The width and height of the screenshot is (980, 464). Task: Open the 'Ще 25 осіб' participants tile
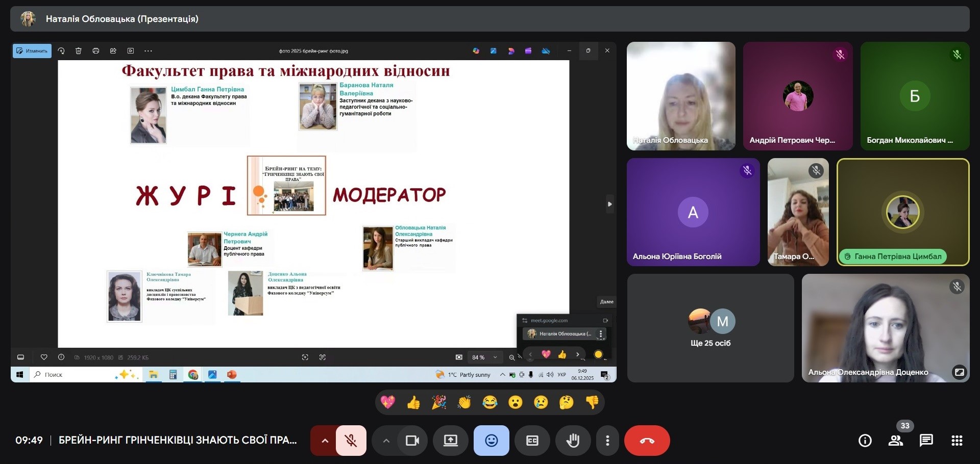pyautogui.click(x=710, y=328)
